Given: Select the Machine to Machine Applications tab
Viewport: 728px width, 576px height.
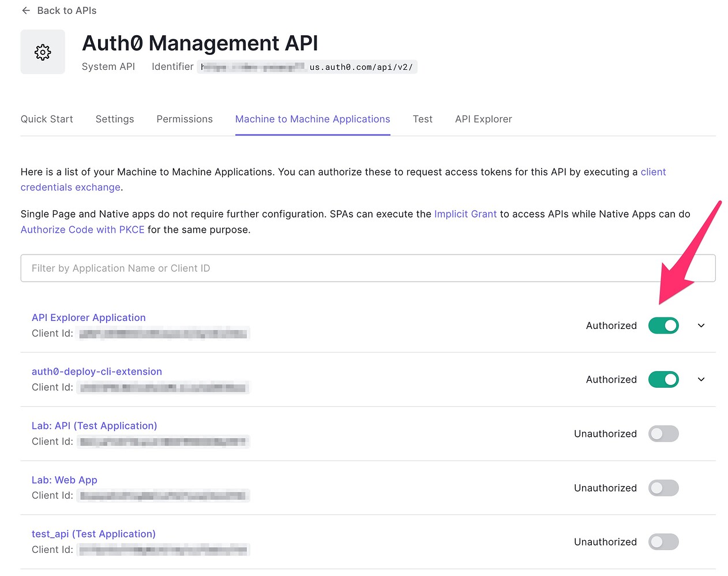Looking at the screenshot, I should [x=313, y=119].
